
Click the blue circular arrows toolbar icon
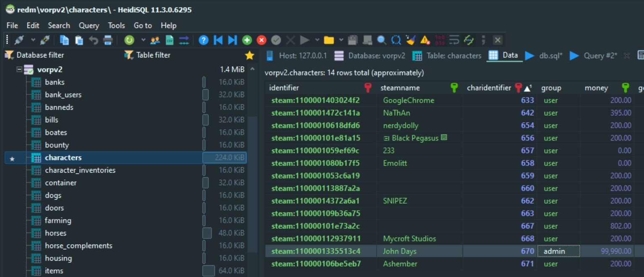396,40
